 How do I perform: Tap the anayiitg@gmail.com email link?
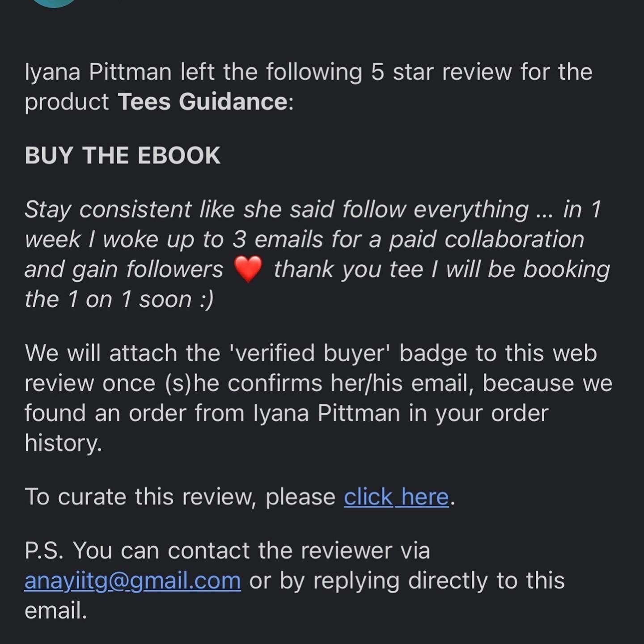(132, 580)
